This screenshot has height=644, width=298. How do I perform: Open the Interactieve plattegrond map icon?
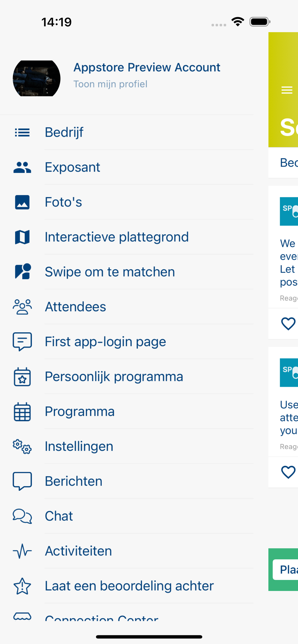22,237
